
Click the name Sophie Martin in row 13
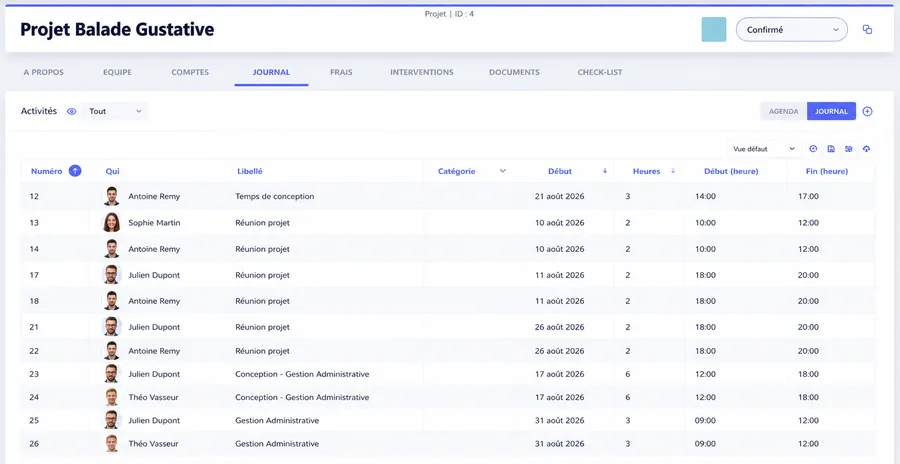pyautogui.click(x=154, y=223)
